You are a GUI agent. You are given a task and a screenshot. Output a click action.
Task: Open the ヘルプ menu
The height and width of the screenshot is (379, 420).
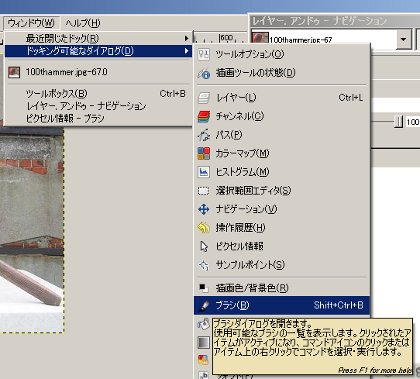click(x=83, y=23)
